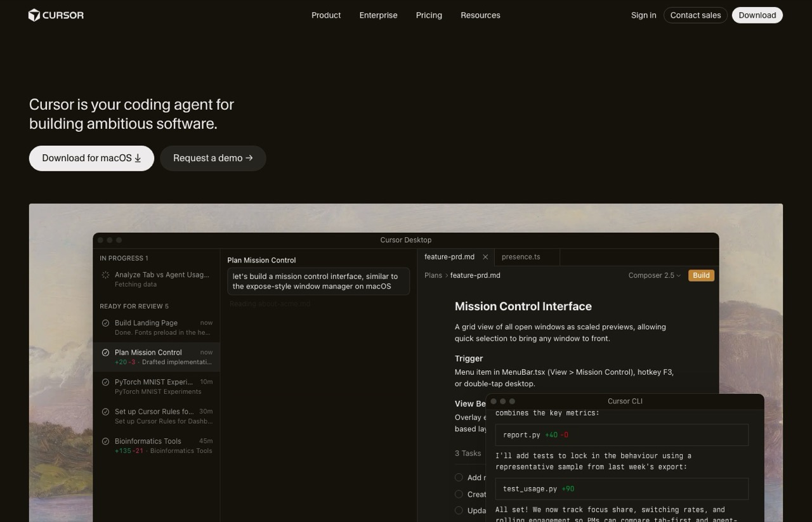
Task: Toggle the second task circle starting Creat
Action: tap(459, 493)
